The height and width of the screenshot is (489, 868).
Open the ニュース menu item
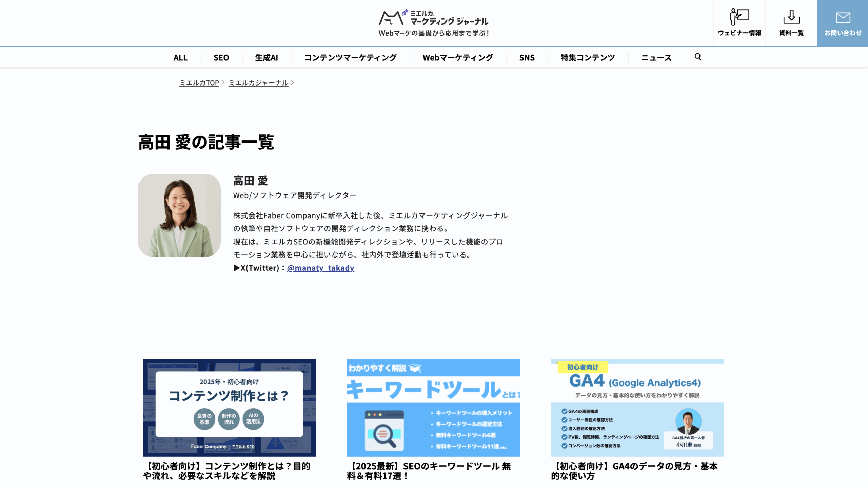656,58
